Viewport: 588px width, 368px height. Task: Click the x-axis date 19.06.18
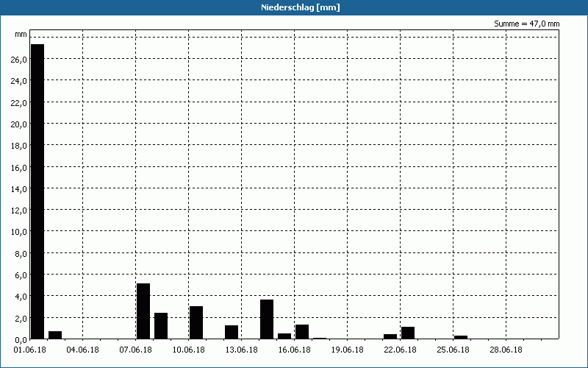click(347, 350)
